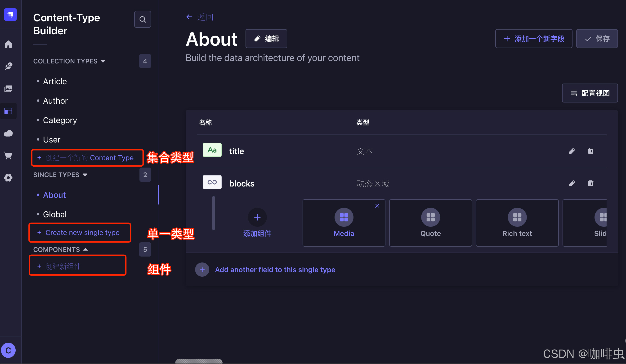Open the Strapi Cloud sidebar icon
The height and width of the screenshot is (364, 626).
8,133
